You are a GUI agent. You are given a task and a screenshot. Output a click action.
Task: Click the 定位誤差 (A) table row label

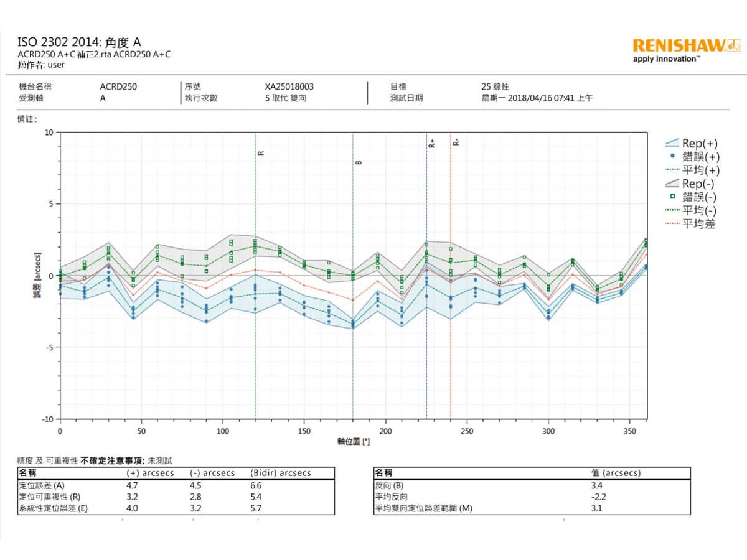pos(42,485)
